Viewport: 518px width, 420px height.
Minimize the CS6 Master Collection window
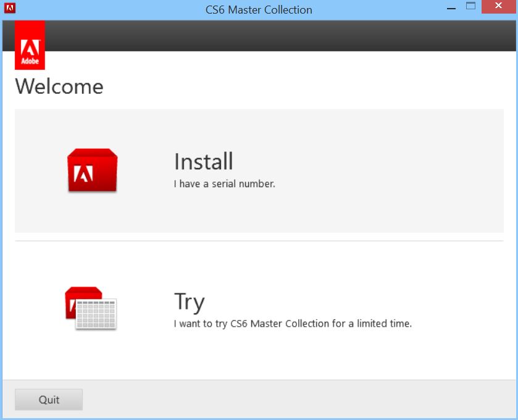tap(451, 8)
